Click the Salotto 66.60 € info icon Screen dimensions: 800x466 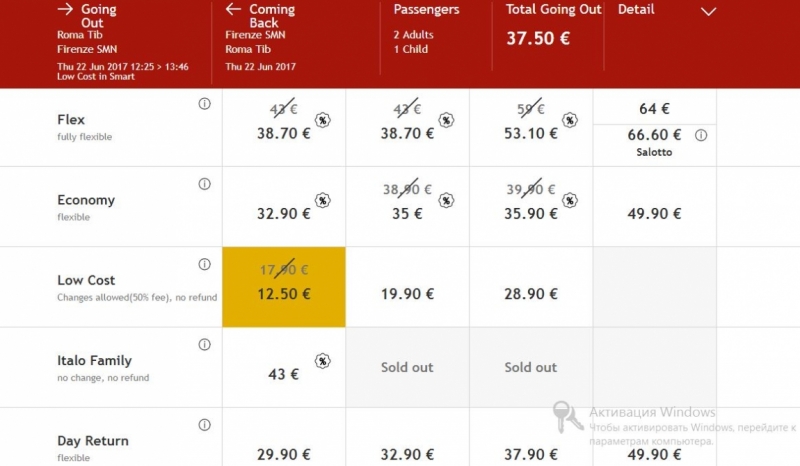(x=701, y=135)
